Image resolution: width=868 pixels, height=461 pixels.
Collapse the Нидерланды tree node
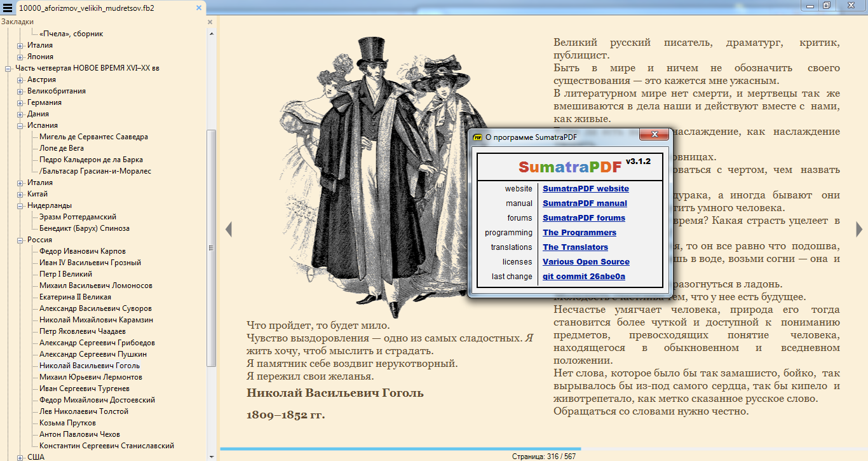pyautogui.click(x=20, y=205)
